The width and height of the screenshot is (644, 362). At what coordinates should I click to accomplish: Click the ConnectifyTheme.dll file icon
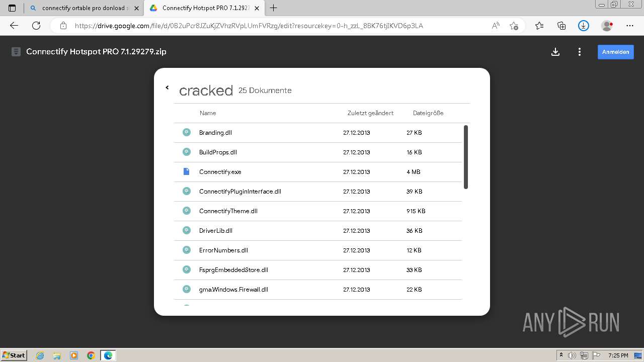pyautogui.click(x=187, y=211)
